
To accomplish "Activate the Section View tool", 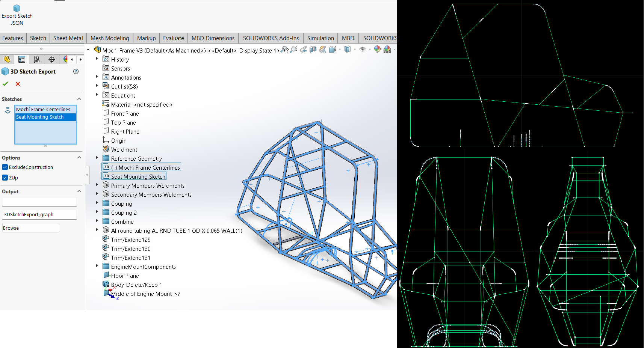I will click(313, 49).
